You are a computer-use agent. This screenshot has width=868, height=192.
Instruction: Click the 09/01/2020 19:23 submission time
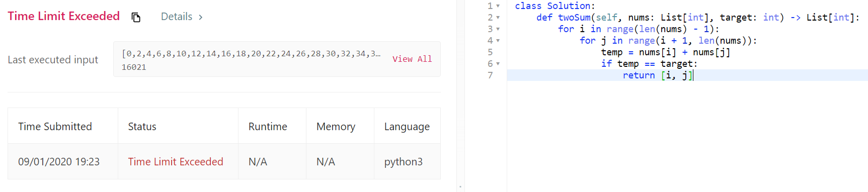point(59,162)
